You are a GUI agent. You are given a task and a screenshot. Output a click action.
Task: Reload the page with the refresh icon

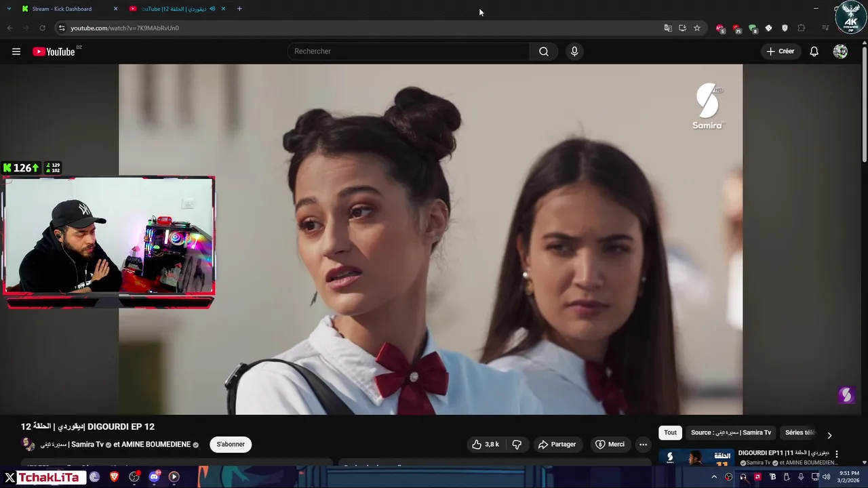click(42, 28)
